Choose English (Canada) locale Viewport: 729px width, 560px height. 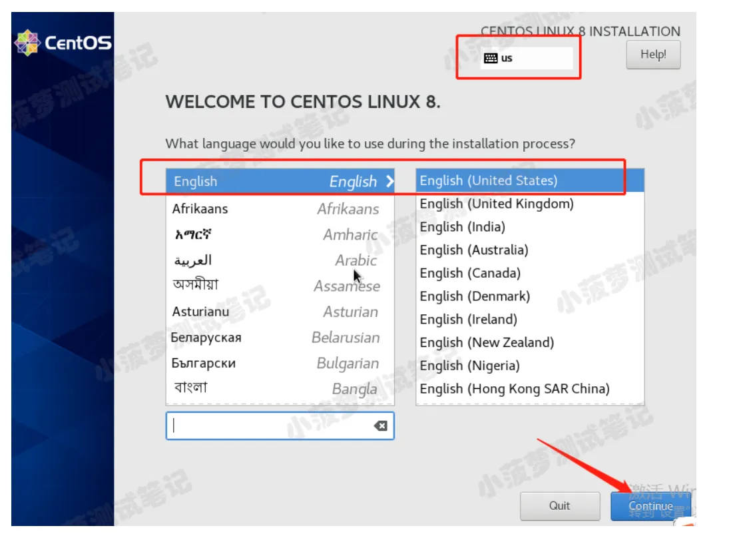tap(530, 273)
